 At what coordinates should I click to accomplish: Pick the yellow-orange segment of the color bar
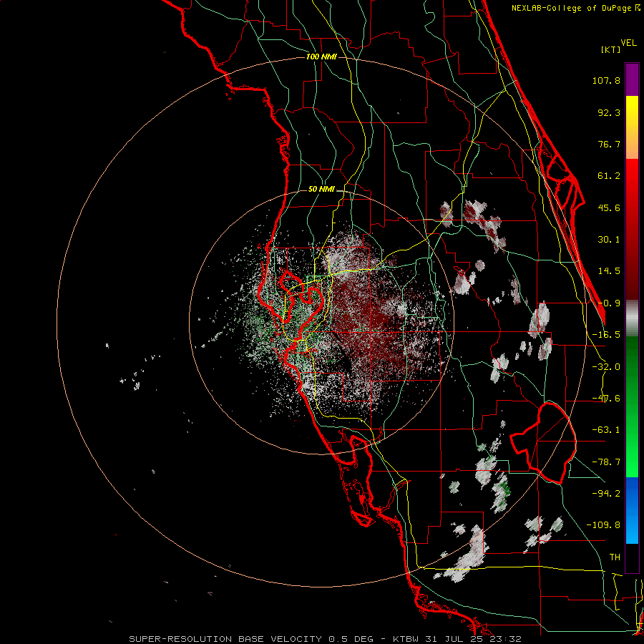pyautogui.click(x=632, y=127)
